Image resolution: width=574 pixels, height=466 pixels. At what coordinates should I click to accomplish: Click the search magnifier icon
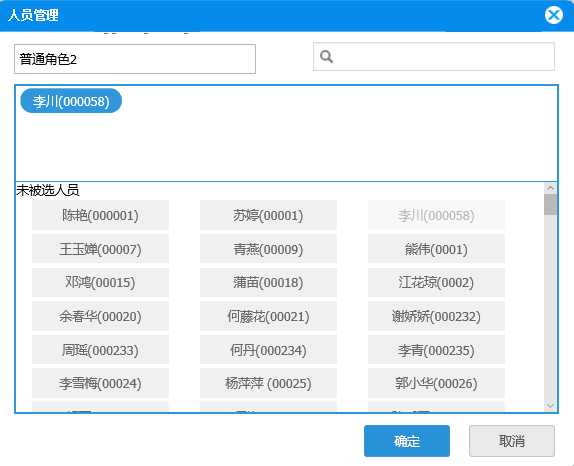coord(326,56)
